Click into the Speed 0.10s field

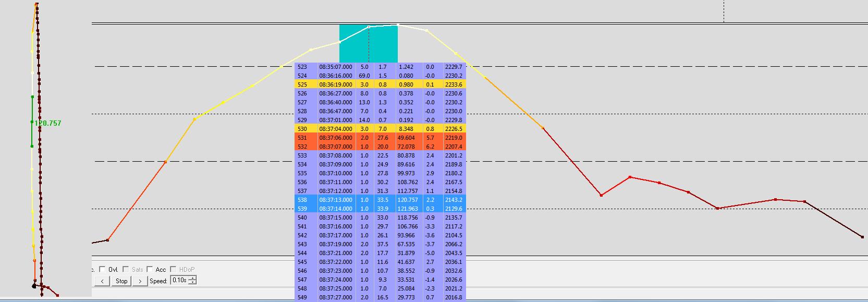179,281
